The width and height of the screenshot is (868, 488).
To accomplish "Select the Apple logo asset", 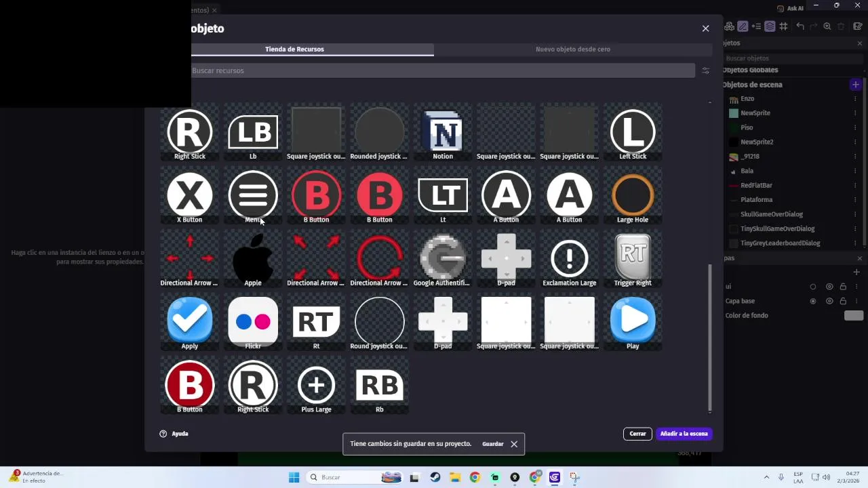I will pos(253,258).
